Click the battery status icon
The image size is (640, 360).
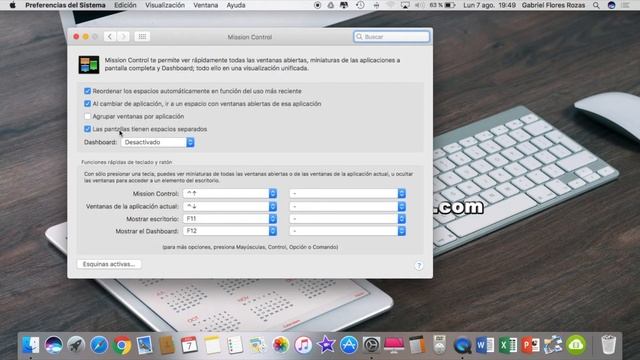coord(449,5)
